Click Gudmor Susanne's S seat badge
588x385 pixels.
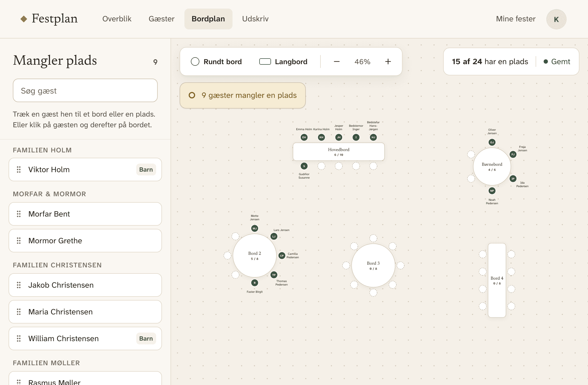tap(304, 166)
